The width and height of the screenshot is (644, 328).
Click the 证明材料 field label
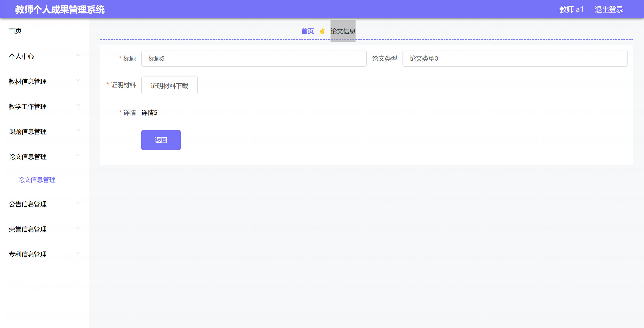(123, 85)
